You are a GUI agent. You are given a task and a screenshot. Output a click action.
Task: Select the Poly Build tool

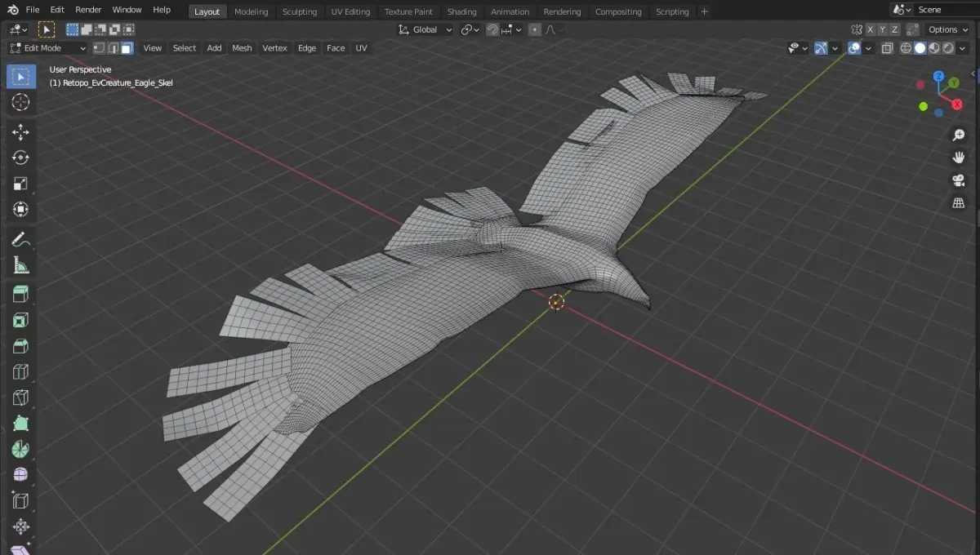point(21,424)
